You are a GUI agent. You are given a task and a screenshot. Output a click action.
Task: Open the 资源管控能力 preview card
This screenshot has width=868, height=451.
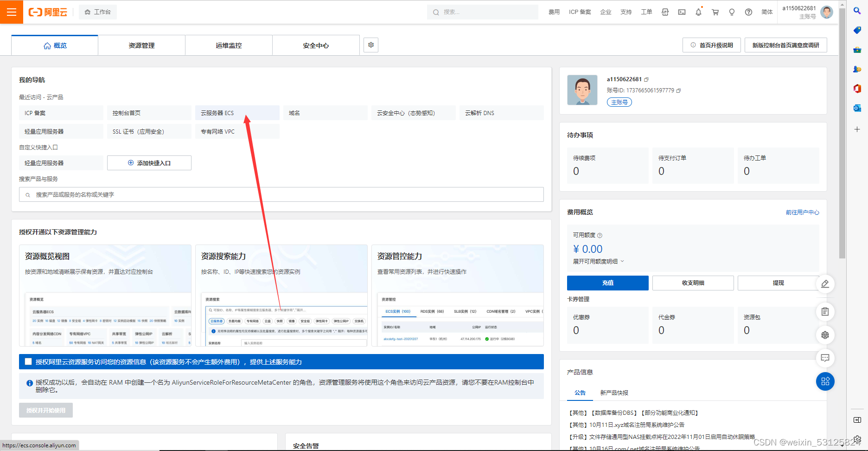click(458, 295)
